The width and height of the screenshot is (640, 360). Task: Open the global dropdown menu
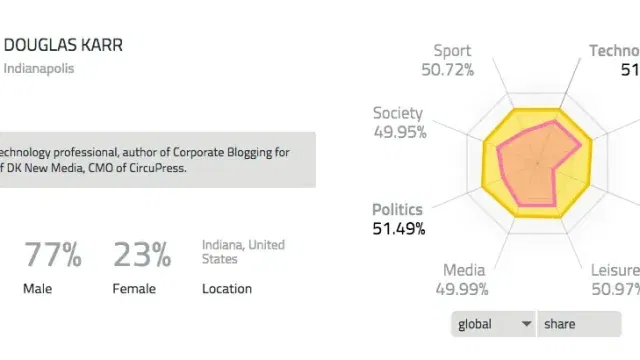[493, 324]
